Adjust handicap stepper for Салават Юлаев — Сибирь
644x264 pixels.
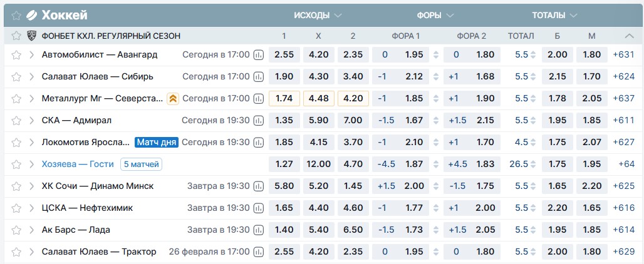click(x=436, y=77)
